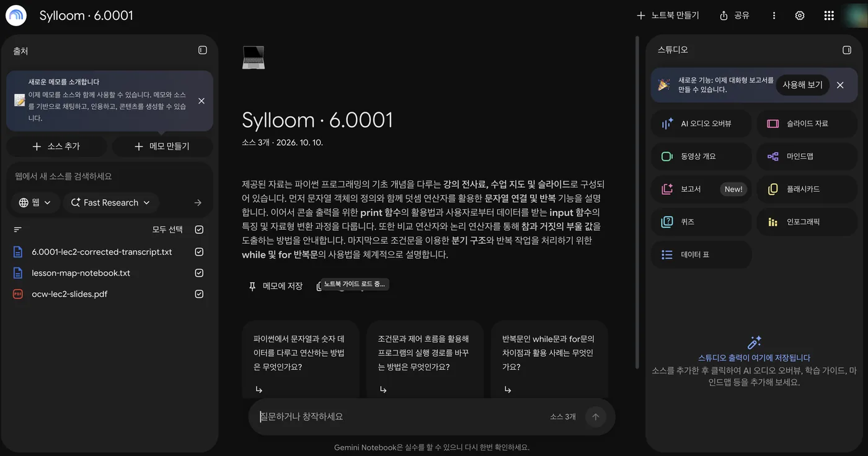Image resolution: width=868 pixels, height=456 pixels.
Task: Collapse the 출처 sources panel
Action: click(x=203, y=50)
